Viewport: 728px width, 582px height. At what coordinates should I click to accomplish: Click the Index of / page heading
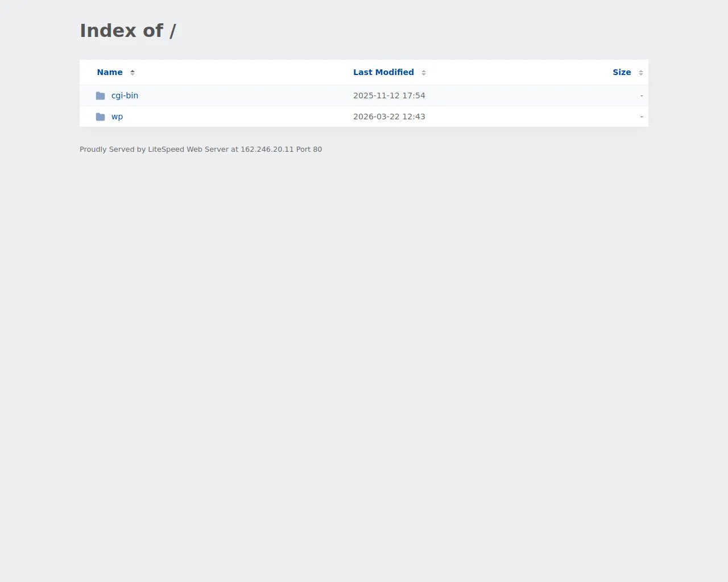(128, 31)
